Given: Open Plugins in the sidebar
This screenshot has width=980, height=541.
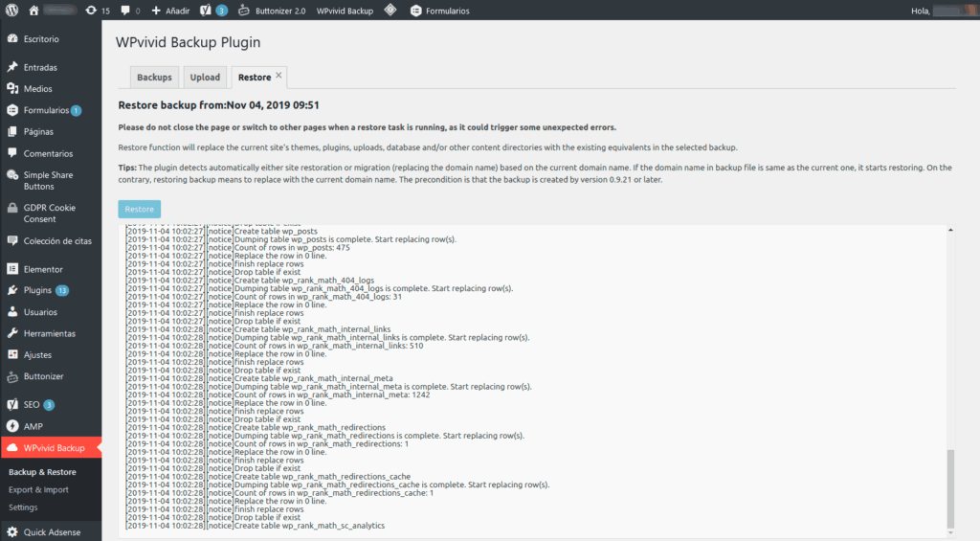Looking at the screenshot, I should [38, 290].
